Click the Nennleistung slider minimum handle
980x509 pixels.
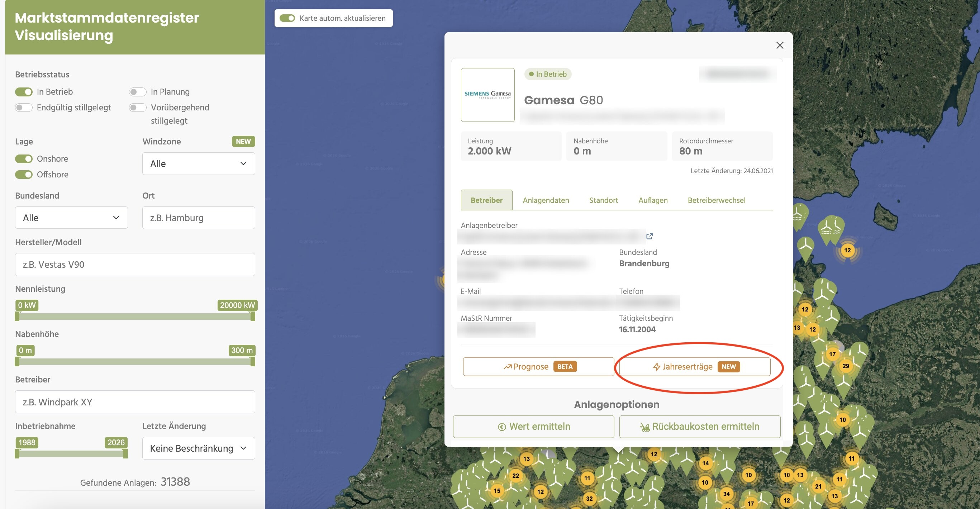point(17,317)
